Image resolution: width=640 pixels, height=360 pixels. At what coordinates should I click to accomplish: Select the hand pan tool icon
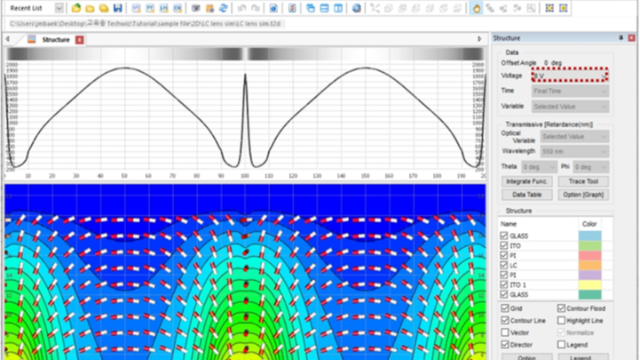476,8
